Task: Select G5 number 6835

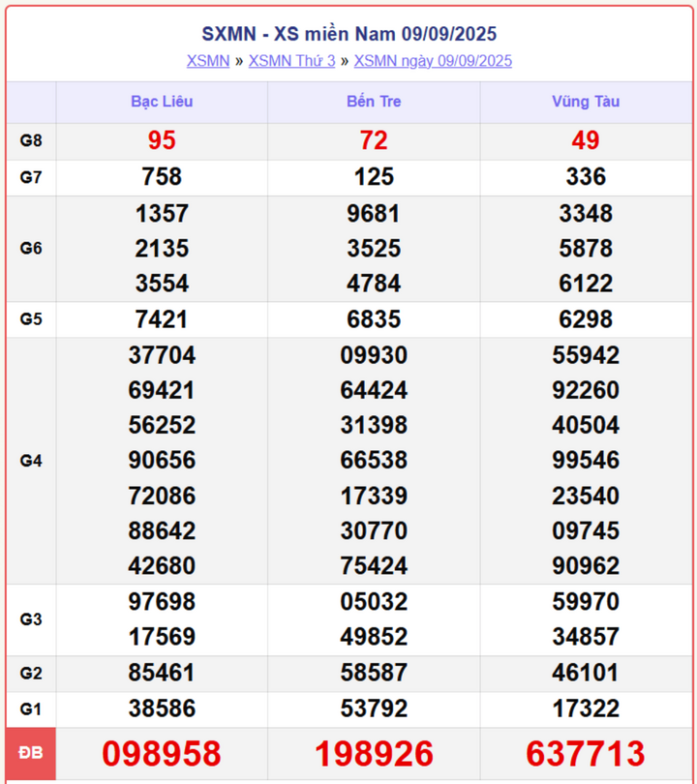Action: pos(374,319)
